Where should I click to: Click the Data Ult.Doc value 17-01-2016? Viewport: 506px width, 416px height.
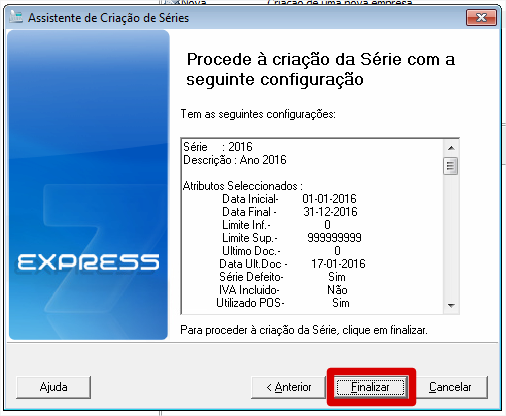point(338,264)
